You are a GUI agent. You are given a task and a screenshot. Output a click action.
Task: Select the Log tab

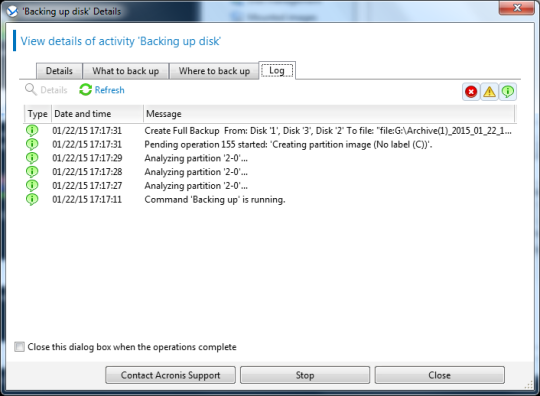pyautogui.click(x=277, y=71)
